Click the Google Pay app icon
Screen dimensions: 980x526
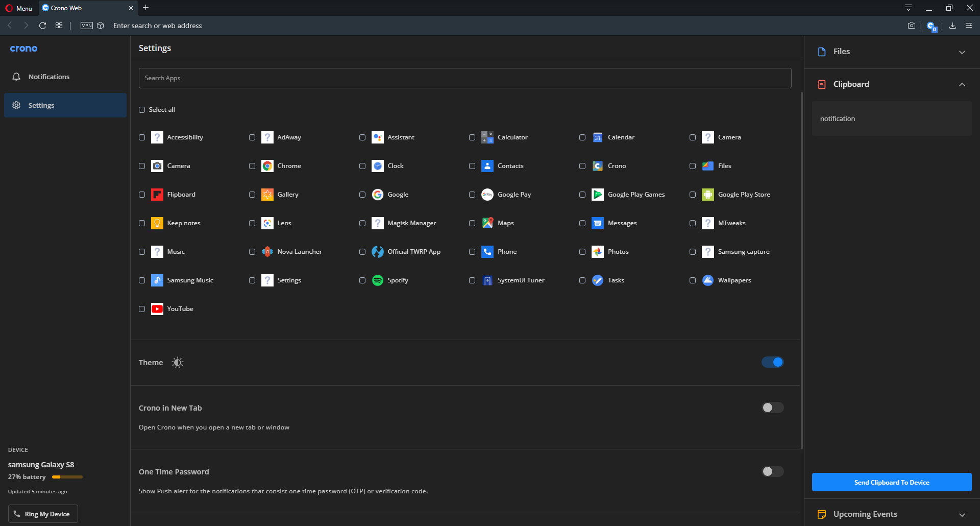487,195
